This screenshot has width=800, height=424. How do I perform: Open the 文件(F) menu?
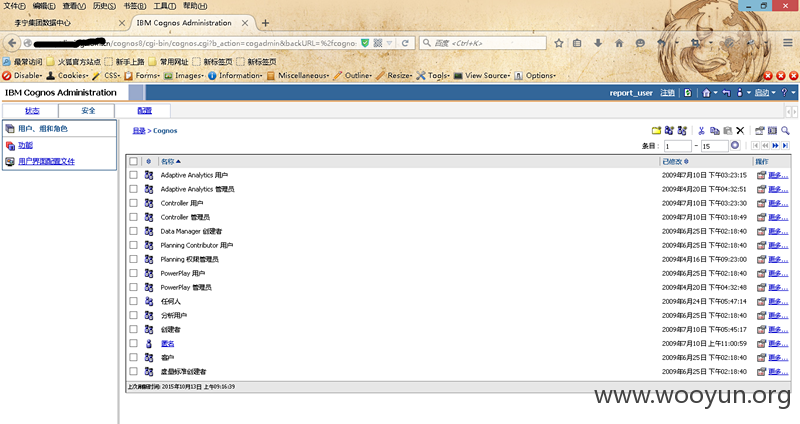coord(14,6)
